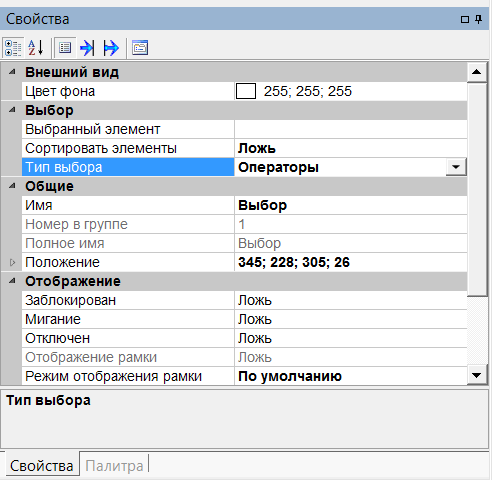
Task: Select the Тип выбора property label
Action: coord(128,167)
